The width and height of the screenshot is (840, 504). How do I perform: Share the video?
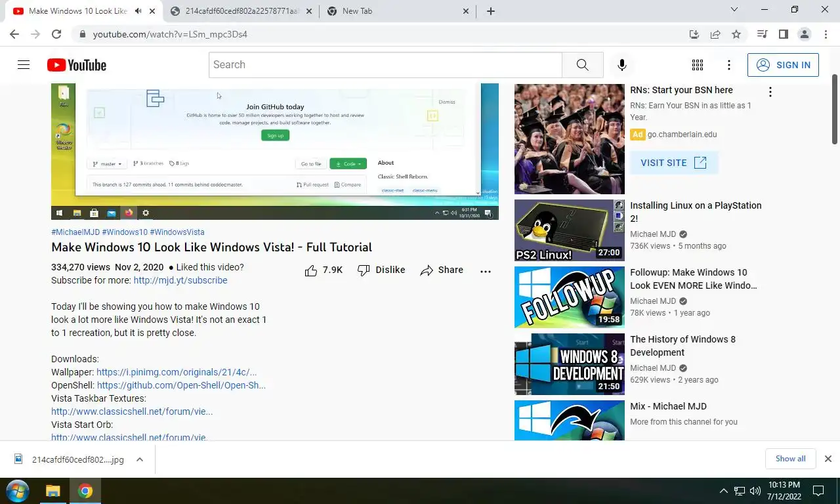pyautogui.click(x=442, y=270)
